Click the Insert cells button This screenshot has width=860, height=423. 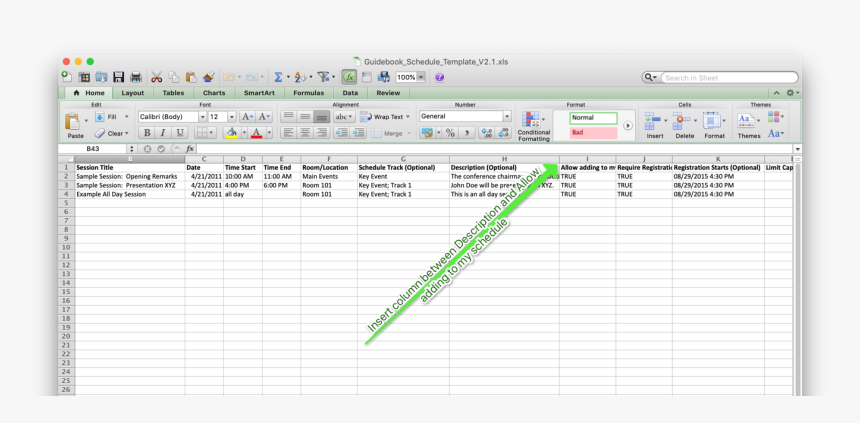(x=654, y=125)
